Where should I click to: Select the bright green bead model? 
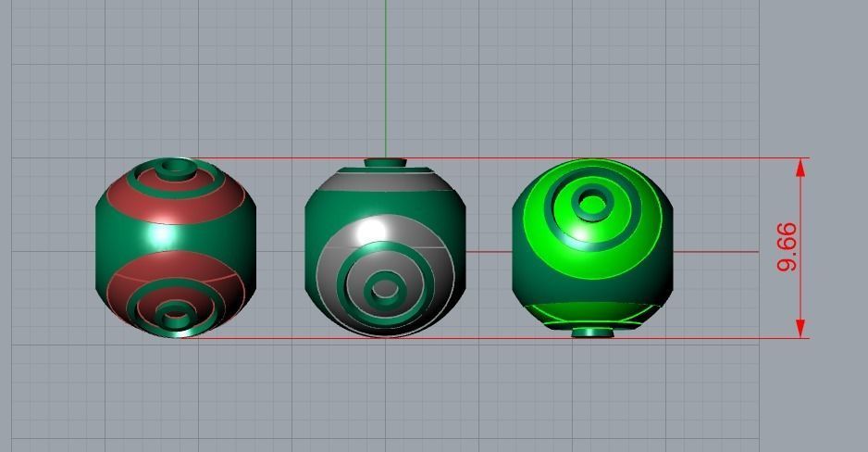click(592, 248)
